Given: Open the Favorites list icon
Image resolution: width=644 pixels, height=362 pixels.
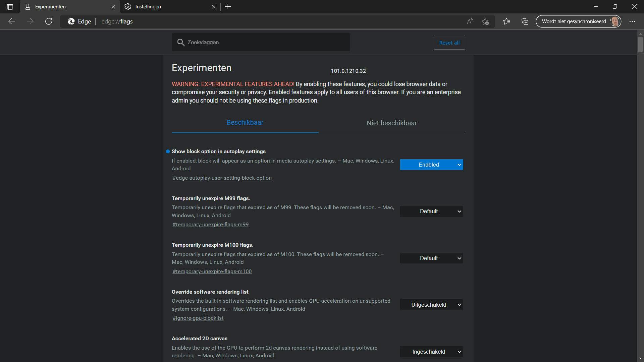Looking at the screenshot, I should (506, 21).
